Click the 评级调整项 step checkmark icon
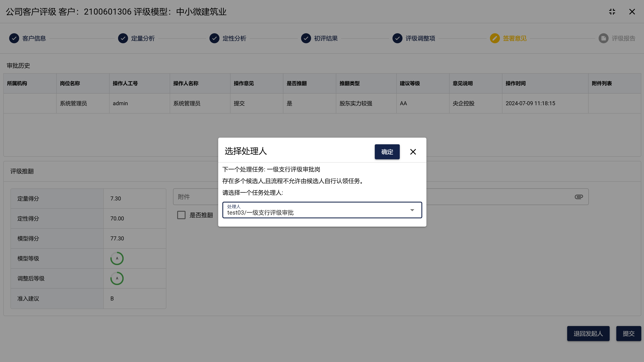This screenshot has width=644, height=362. [397, 38]
